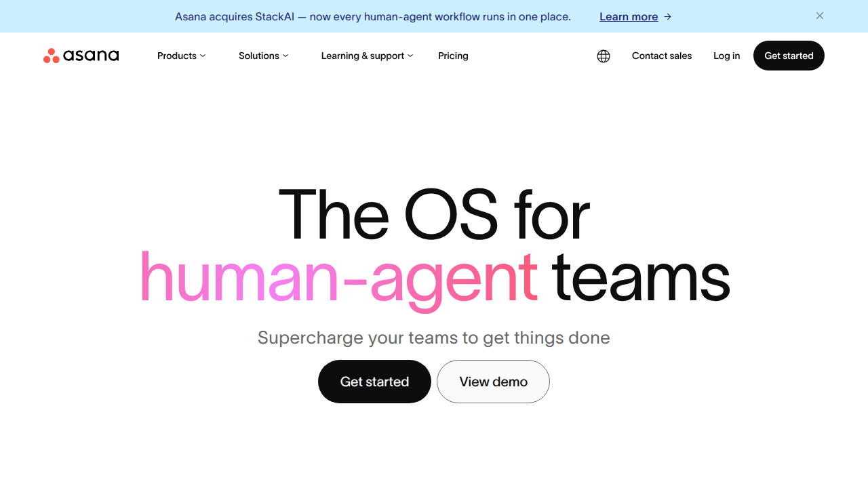
Task: Click the "Supercharge your teams to get things done" subheading
Action: (434, 338)
